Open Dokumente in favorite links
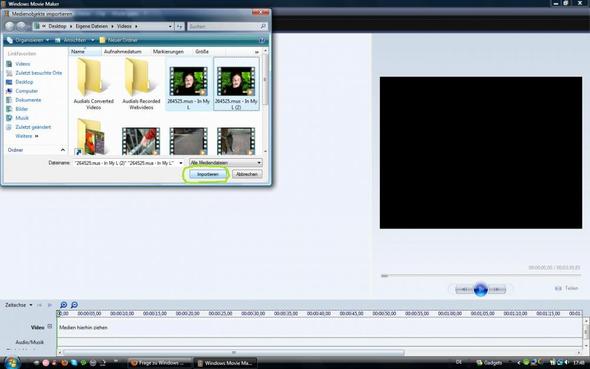The height and width of the screenshot is (369, 590). tap(28, 100)
